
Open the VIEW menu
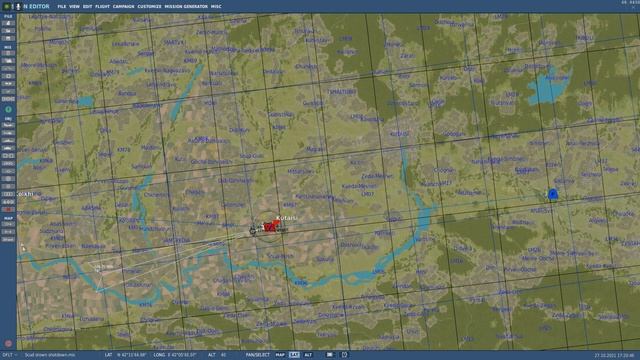(74, 7)
